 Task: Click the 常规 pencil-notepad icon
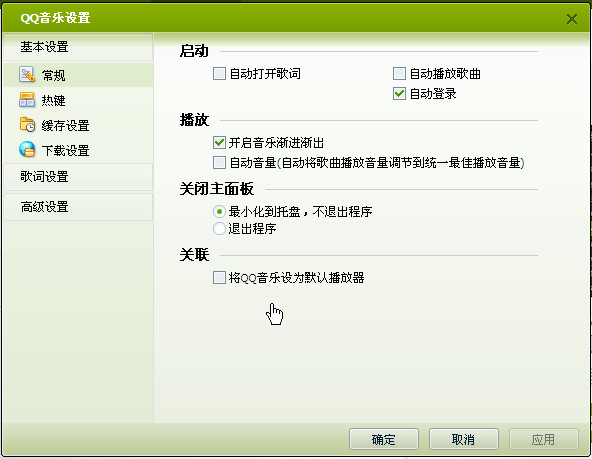(x=27, y=75)
